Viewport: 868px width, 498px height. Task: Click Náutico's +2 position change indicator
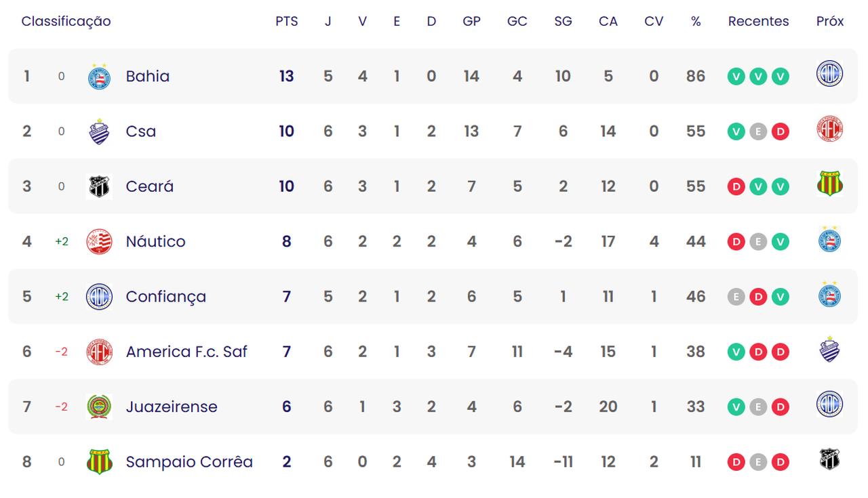(x=62, y=242)
